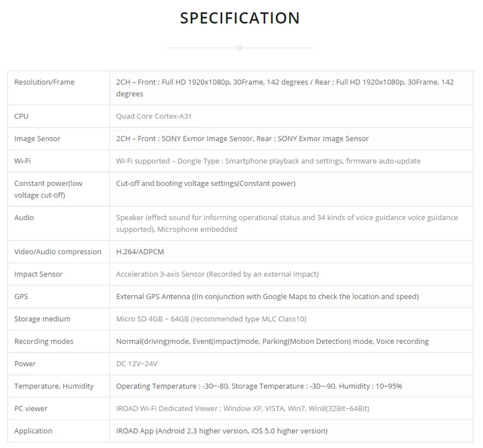Click the Image Sensor label

click(x=38, y=139)
